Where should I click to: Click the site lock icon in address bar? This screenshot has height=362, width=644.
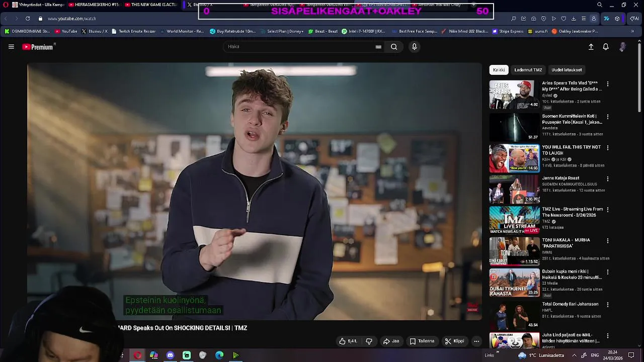[41, 19]
